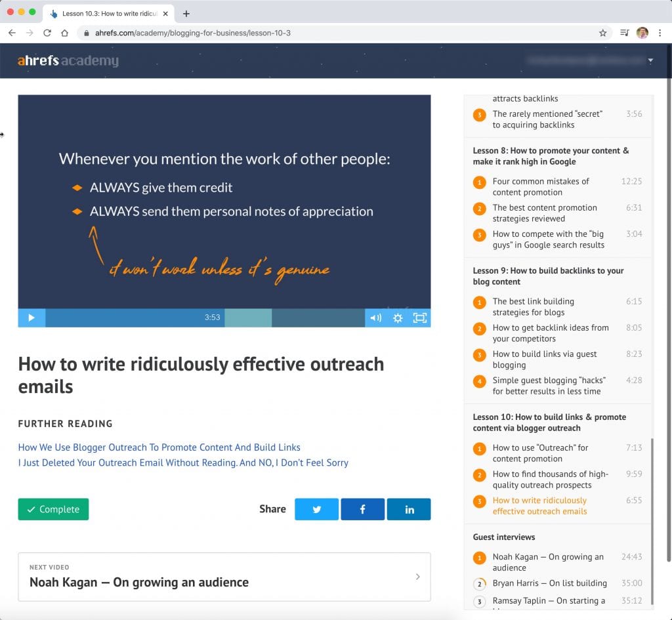672x620 pixels.
Task: Play the lesson video
Action: pos(31,318)
